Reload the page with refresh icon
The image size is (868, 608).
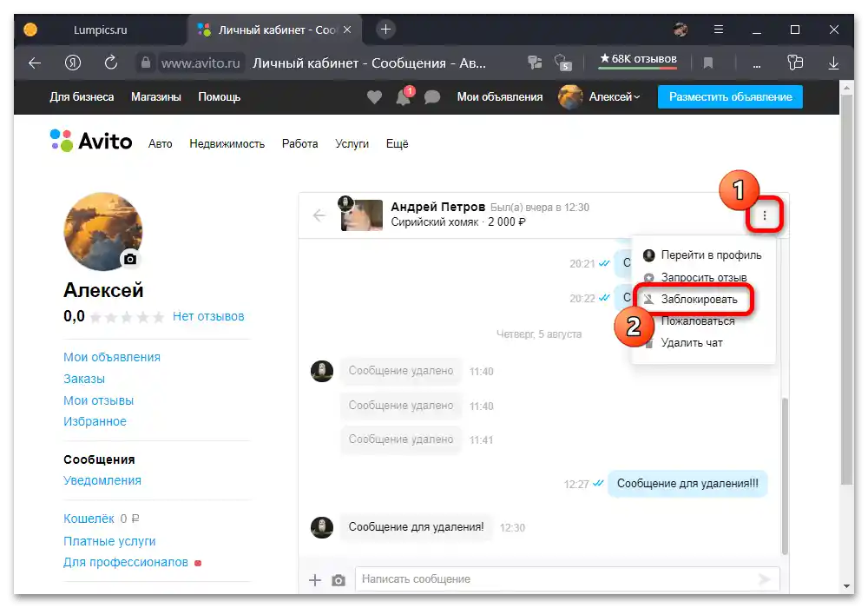click(x=111, y=63)
